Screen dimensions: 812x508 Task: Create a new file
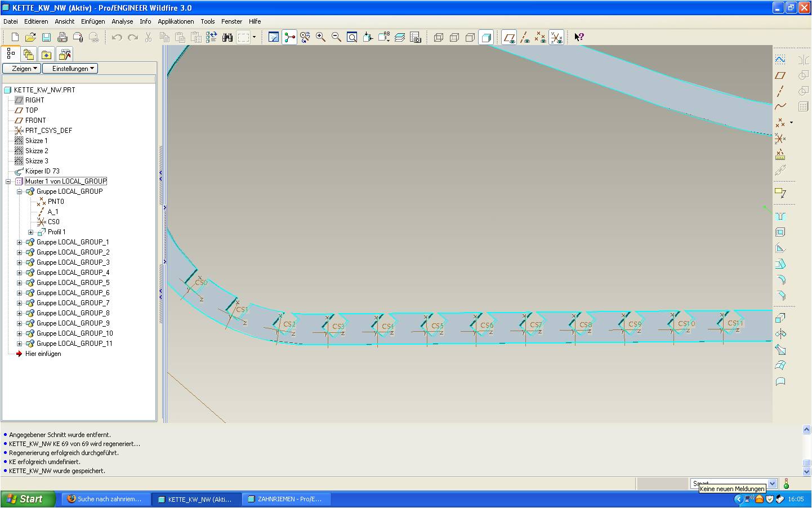tap(15, 37)
